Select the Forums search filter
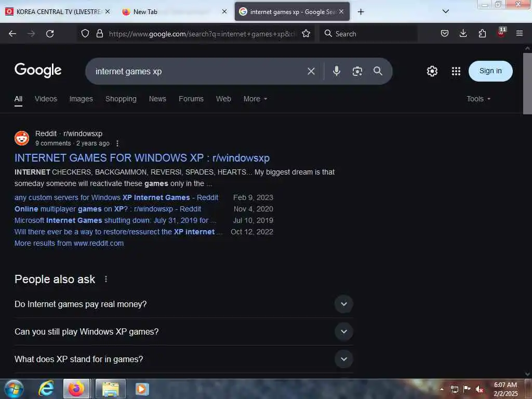The image size is (532, 399). [x=191, y=99]
